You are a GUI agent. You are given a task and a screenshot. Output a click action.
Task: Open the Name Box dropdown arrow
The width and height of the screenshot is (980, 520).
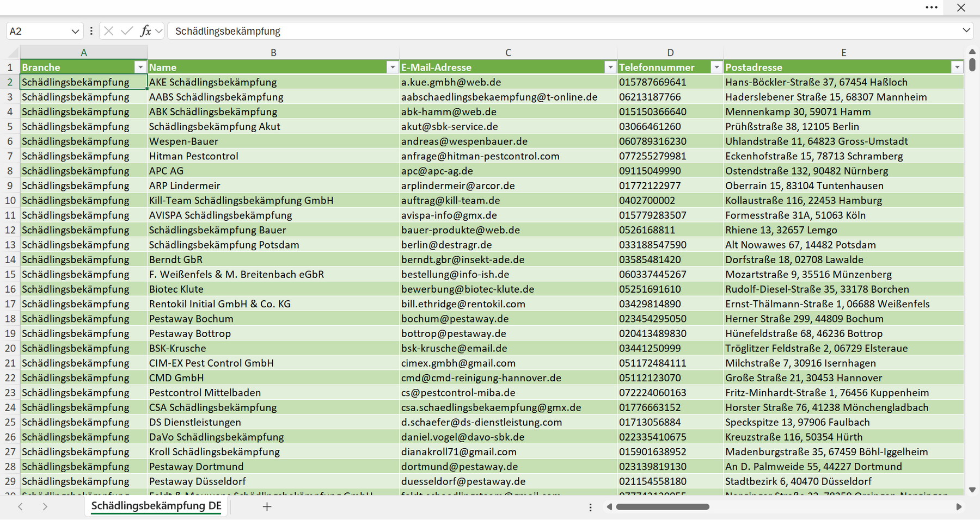[75, 32]
